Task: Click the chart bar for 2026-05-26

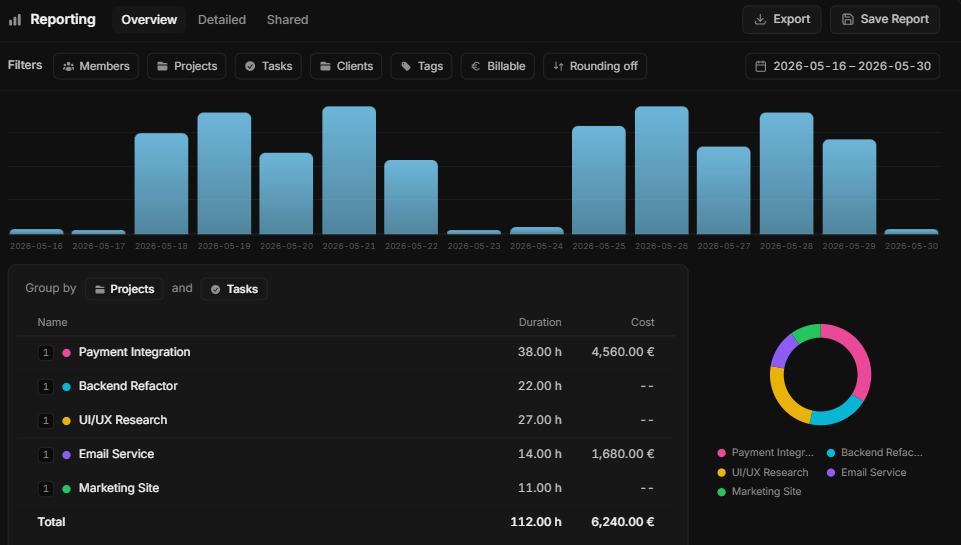Action: (662, 170)
